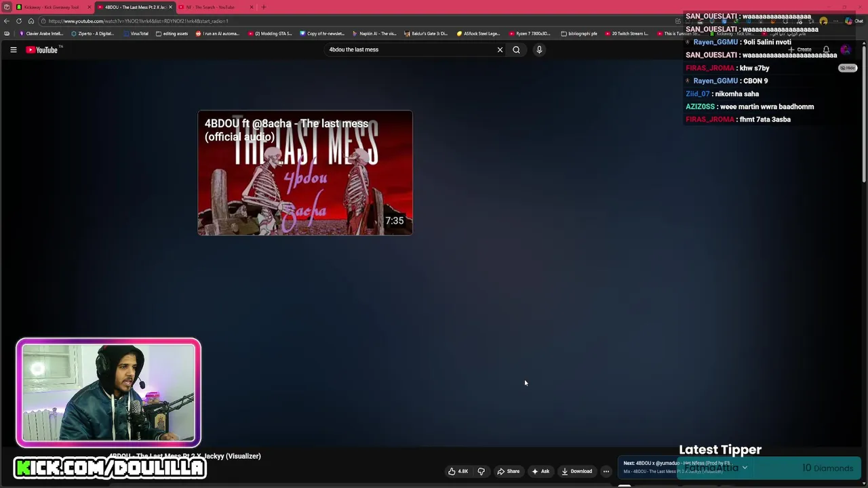
Task: Close the NF - The Search tab
Action: [252, 7]
